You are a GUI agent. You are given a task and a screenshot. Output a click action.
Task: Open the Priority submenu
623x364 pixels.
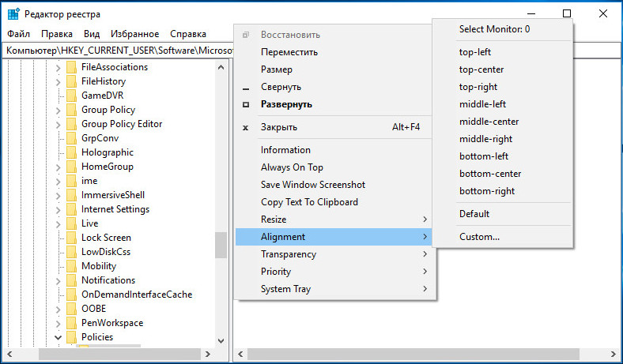[x=336, y=272]
